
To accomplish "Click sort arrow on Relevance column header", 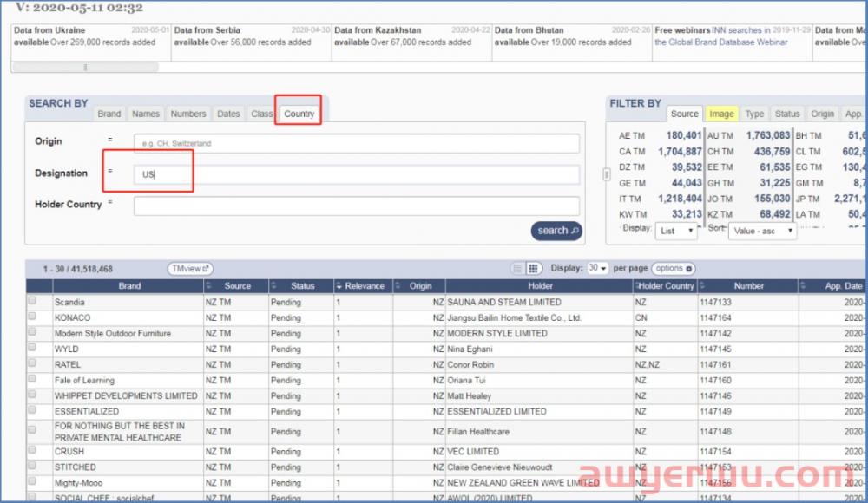I will (x=339, y=286).
